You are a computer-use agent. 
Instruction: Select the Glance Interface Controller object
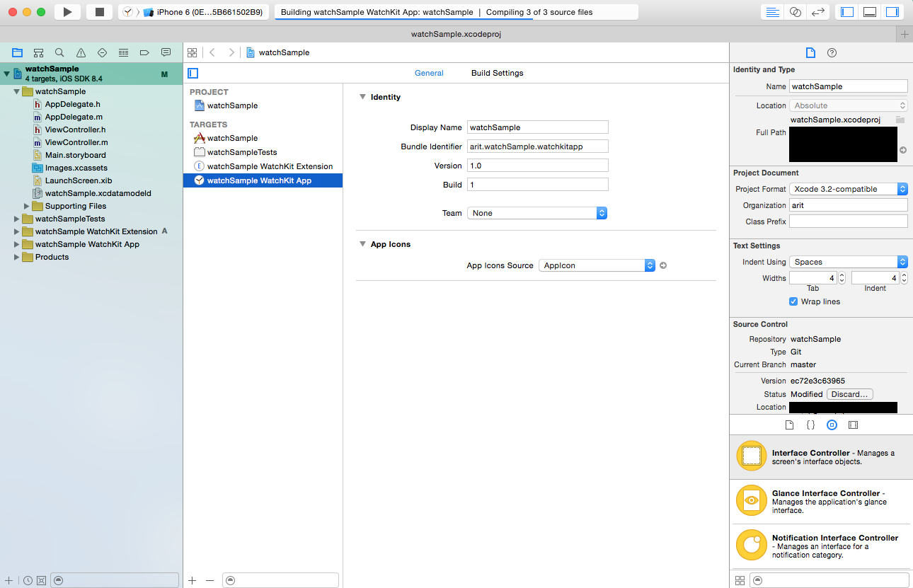pyautogui.click(x=821, y=501)
